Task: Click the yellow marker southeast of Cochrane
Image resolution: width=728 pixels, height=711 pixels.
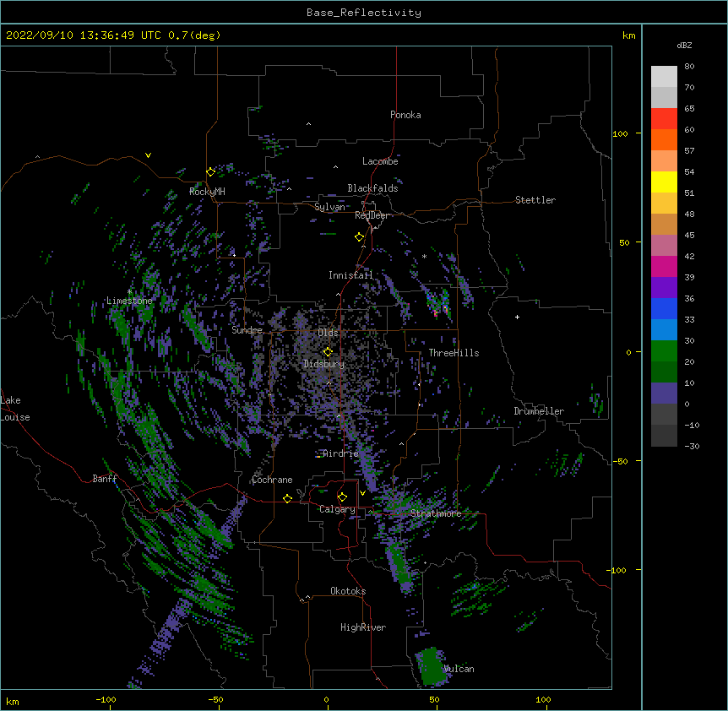Action: [287, 498]
